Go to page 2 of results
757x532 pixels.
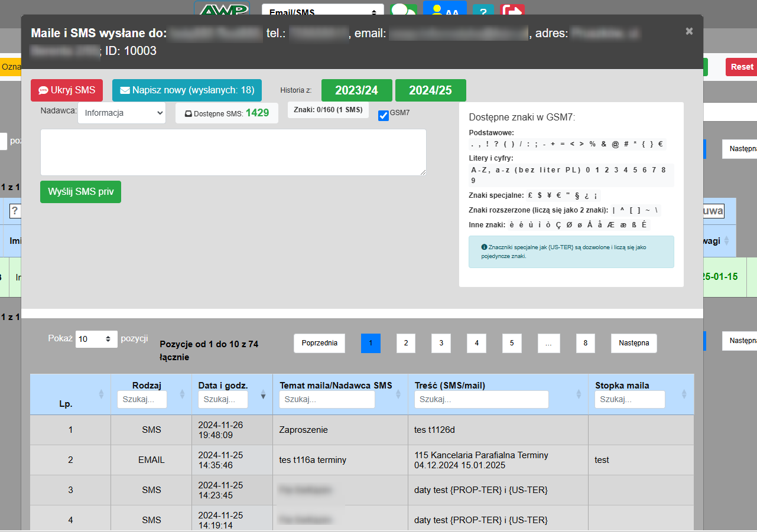pyautogui.click(x=406, y=343)
